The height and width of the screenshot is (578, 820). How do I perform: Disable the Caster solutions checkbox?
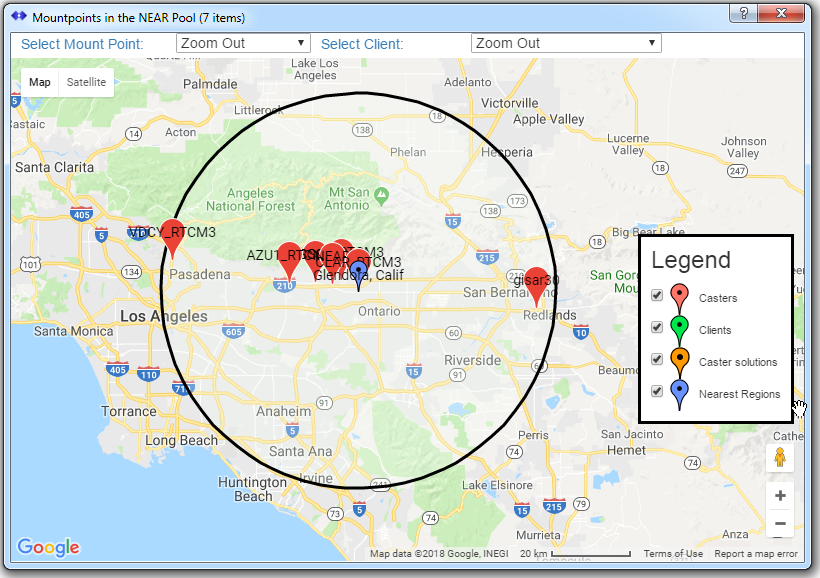tap(657, 359)
